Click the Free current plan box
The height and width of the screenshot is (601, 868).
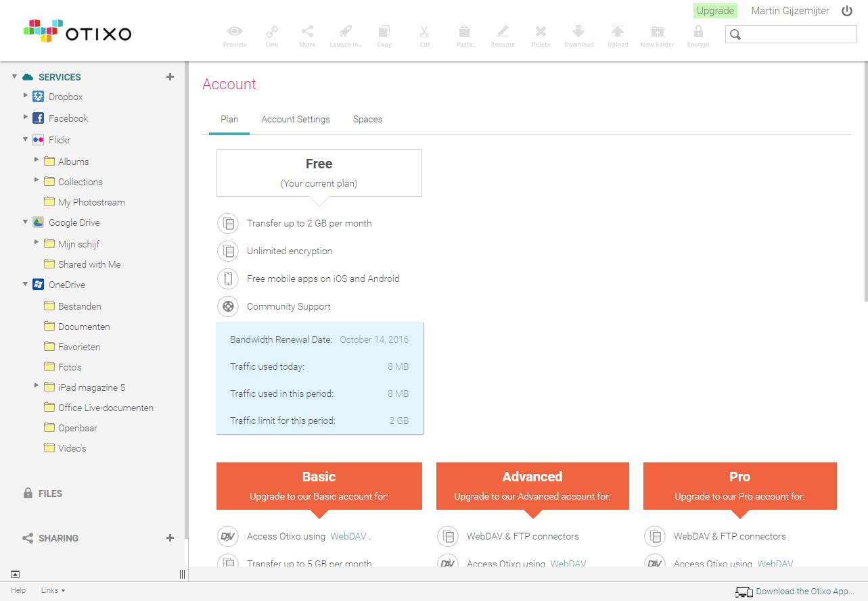pos(319,173)
